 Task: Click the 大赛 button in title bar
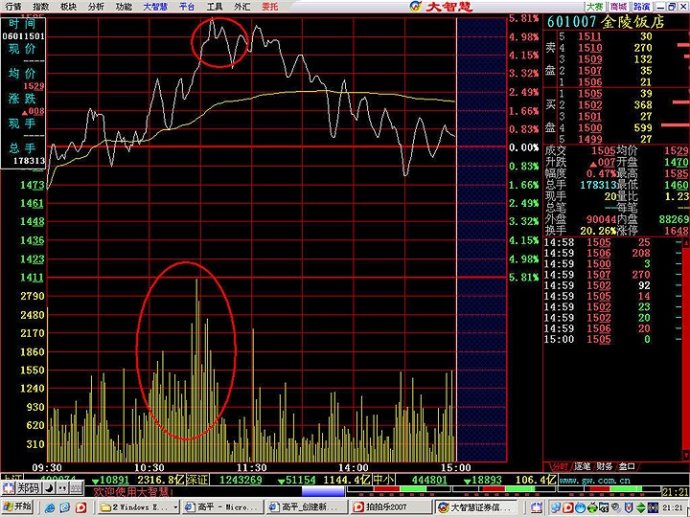tap(595, 7)
